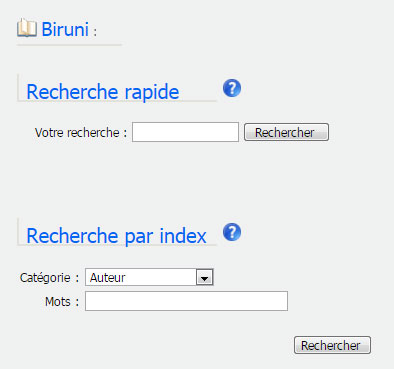Screen dimensions: 394x369
Task: Click the arrow button of the Catégorie combo box
Action: tap(204, 277)
